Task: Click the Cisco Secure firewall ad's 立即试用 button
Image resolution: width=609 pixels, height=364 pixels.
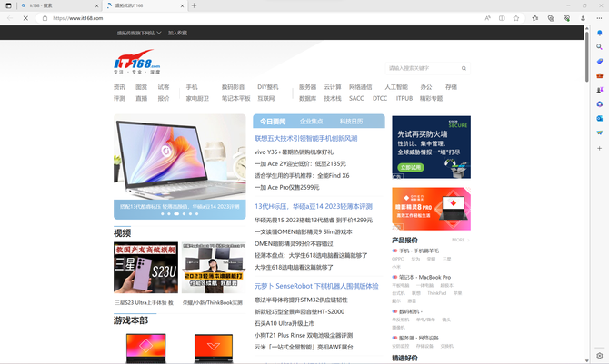Action: (x=411, y=168)
